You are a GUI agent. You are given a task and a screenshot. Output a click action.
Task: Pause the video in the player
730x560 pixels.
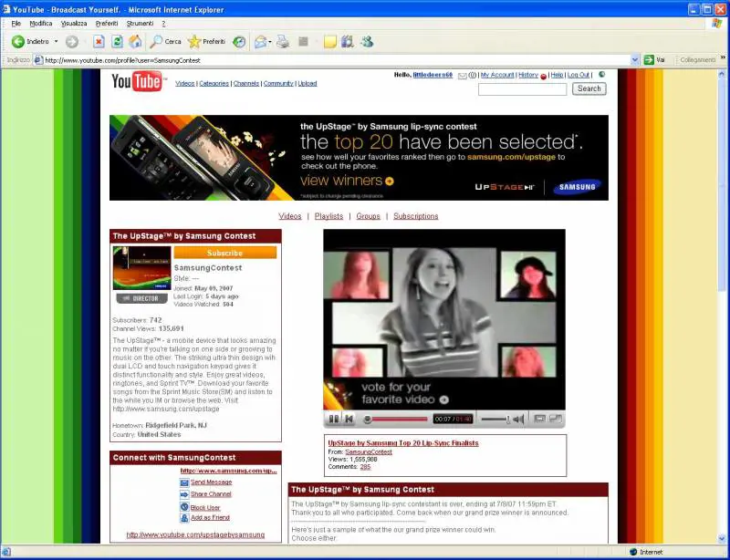pyautogui.click(x=334, y=419)
